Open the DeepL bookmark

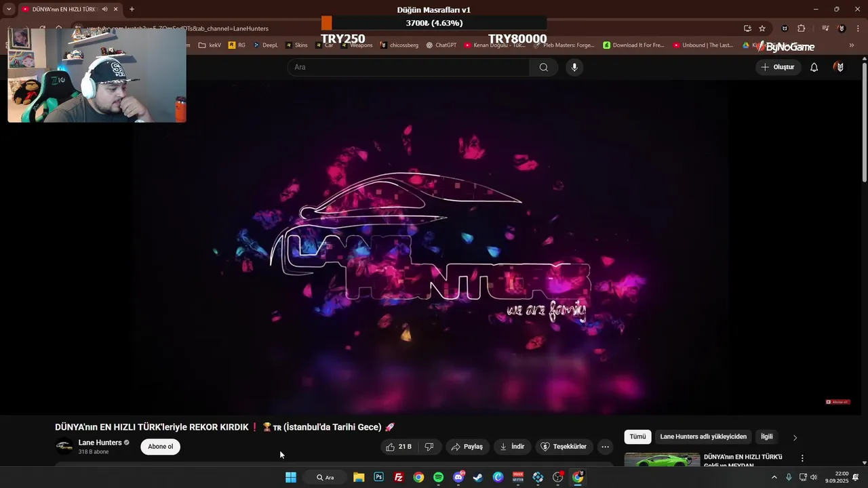pyautogui.click(x=265, y=45)
